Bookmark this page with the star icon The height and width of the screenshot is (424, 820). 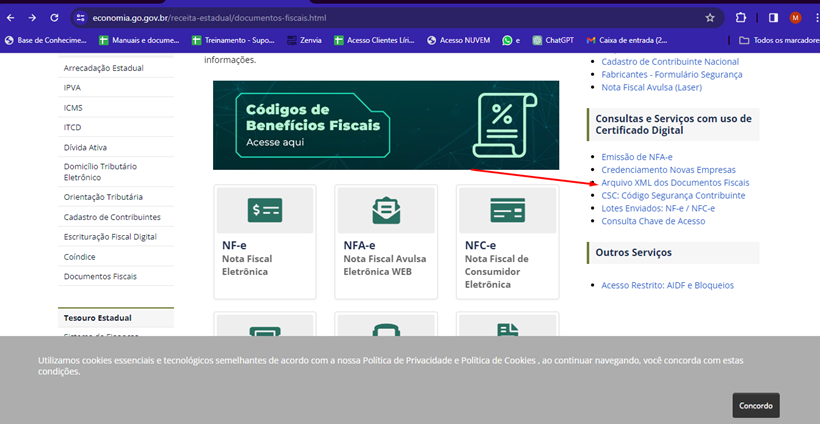(710, 18)
